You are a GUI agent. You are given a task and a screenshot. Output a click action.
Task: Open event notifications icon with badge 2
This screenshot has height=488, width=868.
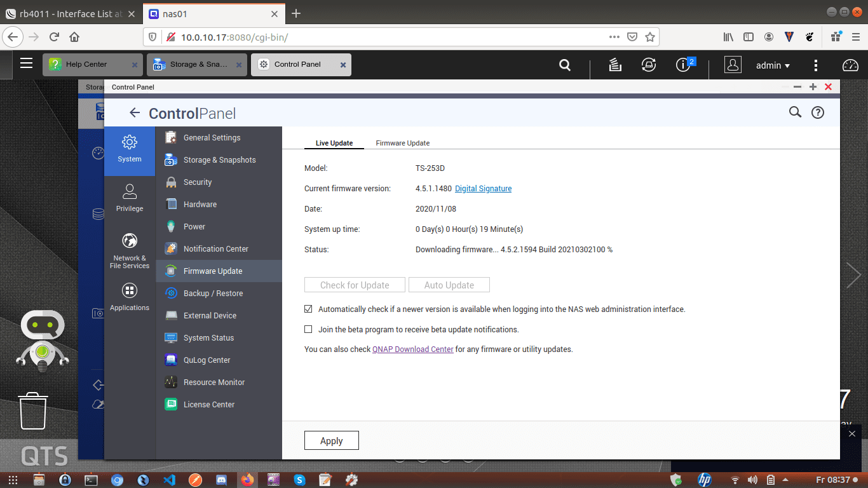pyautogui.click(x=684, y=64)
